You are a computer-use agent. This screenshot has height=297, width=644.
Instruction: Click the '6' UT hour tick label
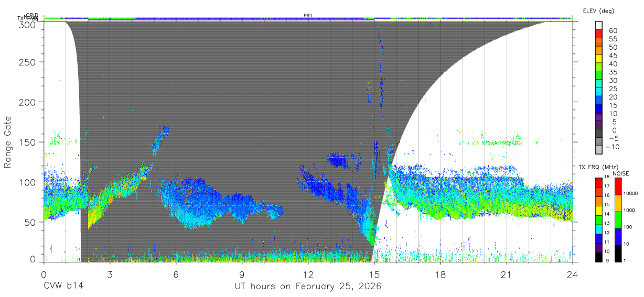176,274
